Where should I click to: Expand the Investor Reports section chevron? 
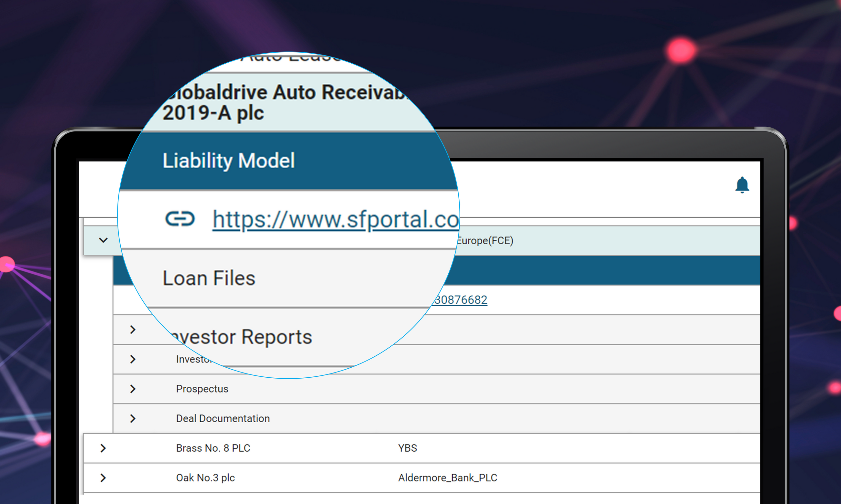click(133, 359)
